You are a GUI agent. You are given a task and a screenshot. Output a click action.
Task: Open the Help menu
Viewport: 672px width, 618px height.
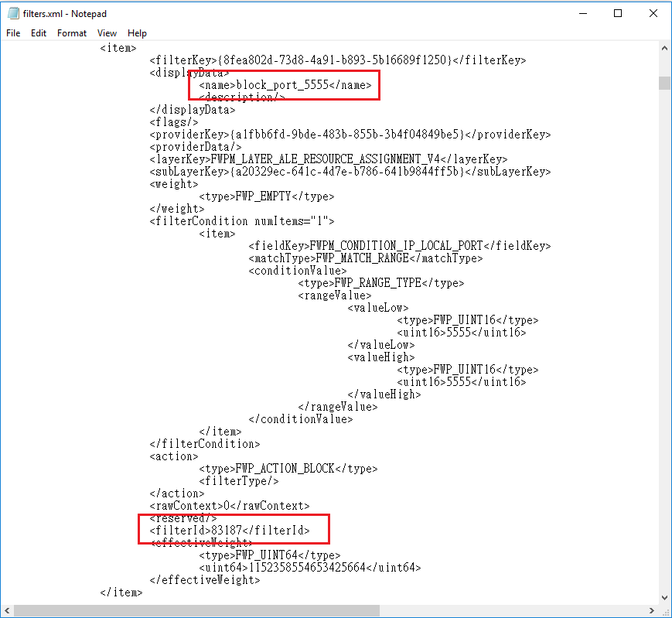click(137, 33)
